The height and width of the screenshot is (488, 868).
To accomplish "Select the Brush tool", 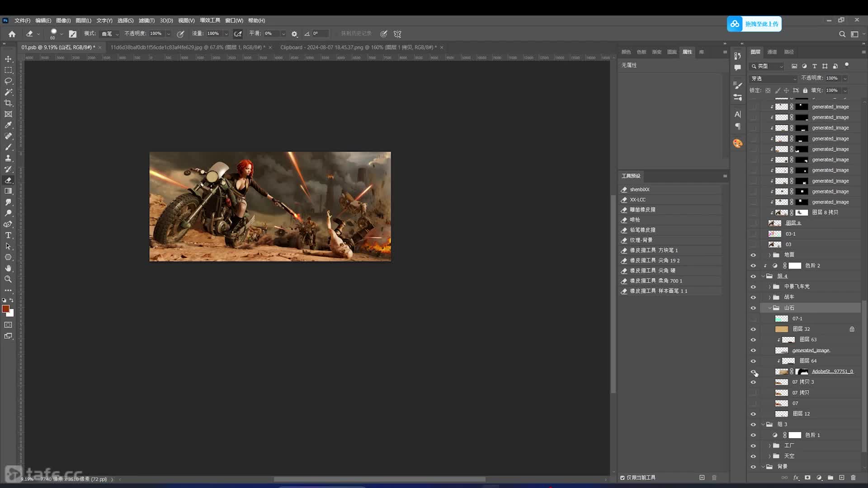I will 8,147.
